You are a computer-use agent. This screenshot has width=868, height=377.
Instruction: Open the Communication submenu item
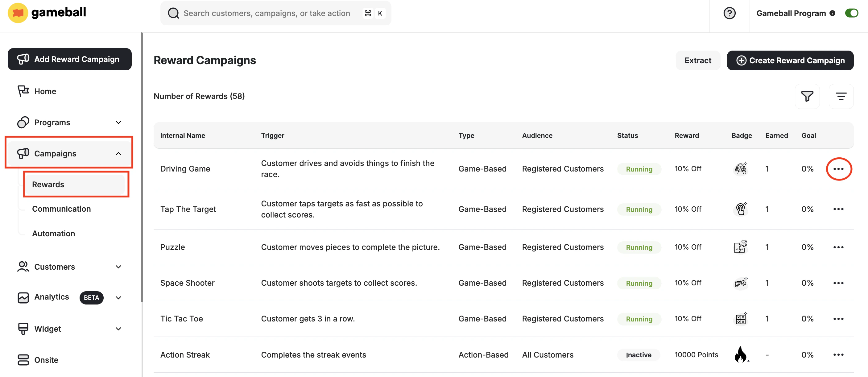point(61,209)
